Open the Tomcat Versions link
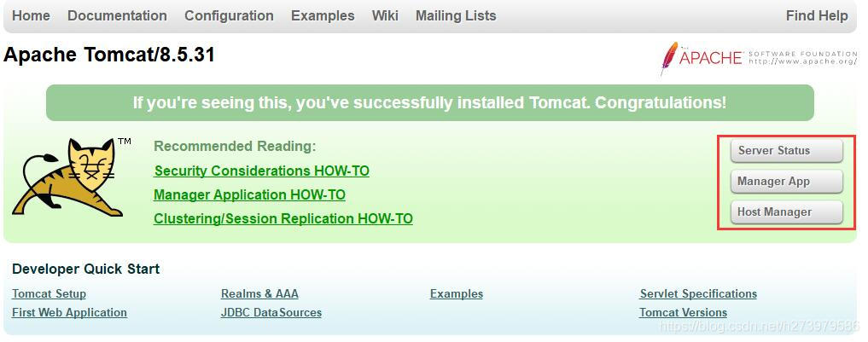868x342 pixels. click(x=684, y=313)
